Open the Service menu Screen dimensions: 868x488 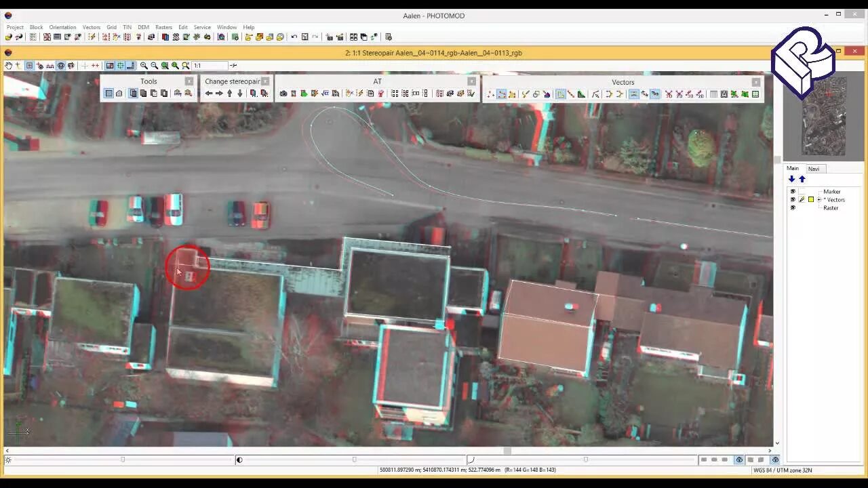click(x=202, y=27)
